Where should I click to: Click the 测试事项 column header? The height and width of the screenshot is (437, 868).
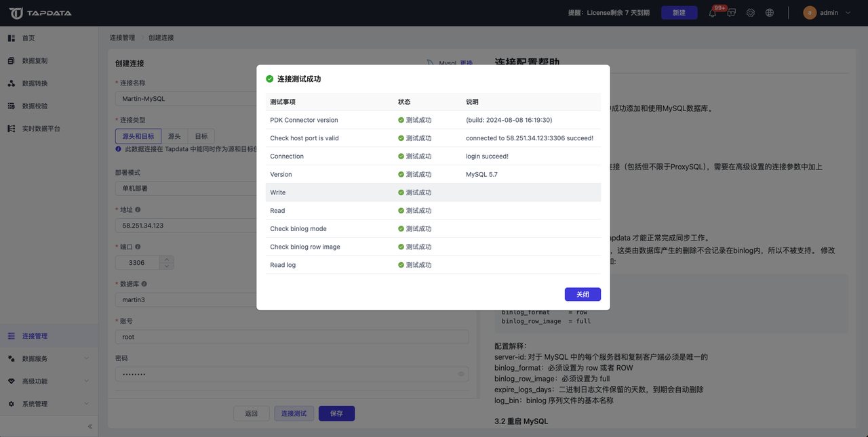click(283, 102)
